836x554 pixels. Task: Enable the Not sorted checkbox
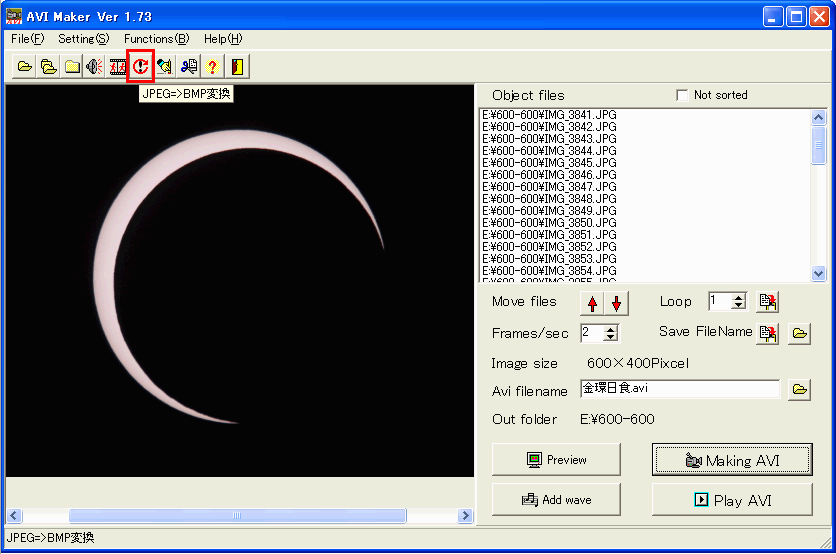(682, 95)
